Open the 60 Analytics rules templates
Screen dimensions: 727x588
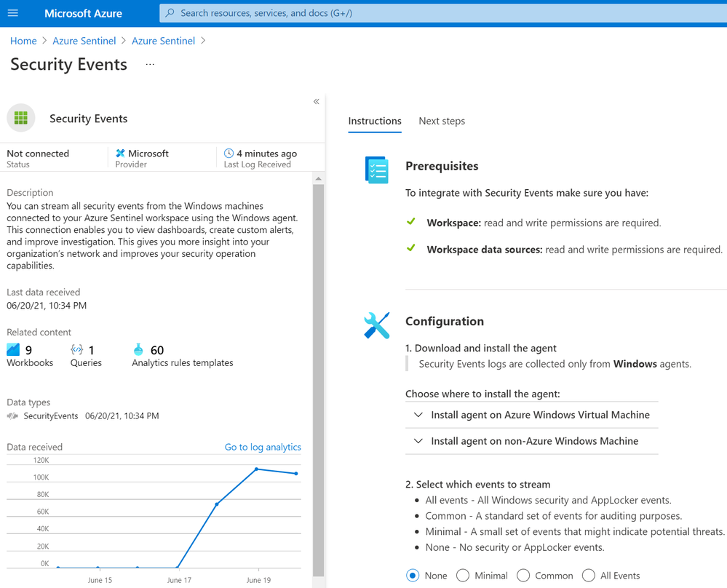pos(182,356)
